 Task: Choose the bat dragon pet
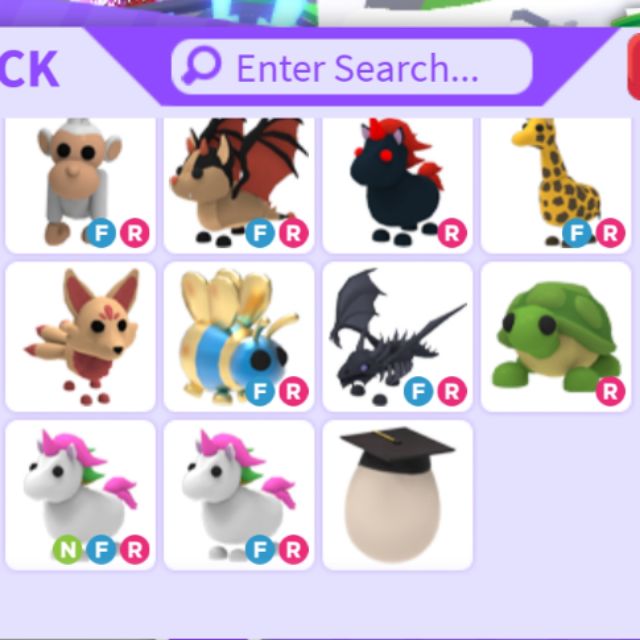[239, 186]
